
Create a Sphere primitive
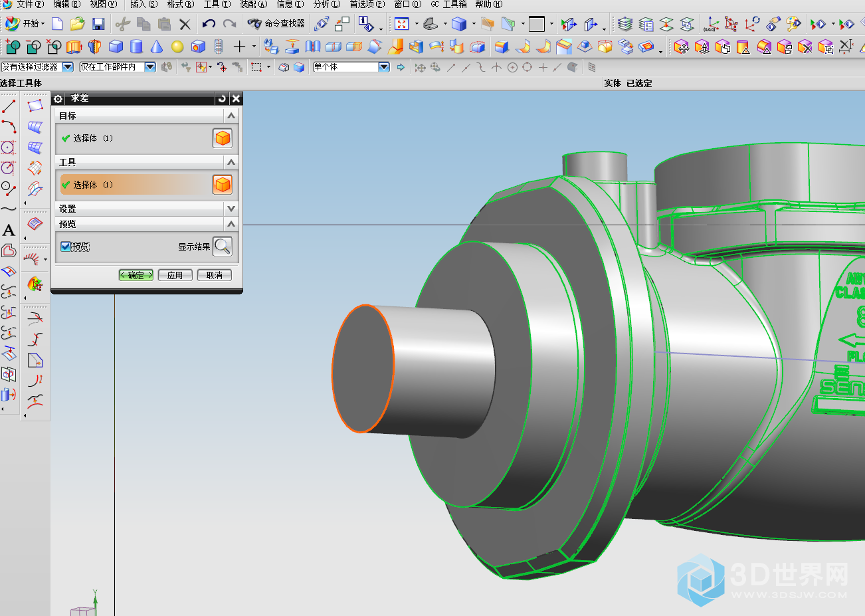point(177,47)
